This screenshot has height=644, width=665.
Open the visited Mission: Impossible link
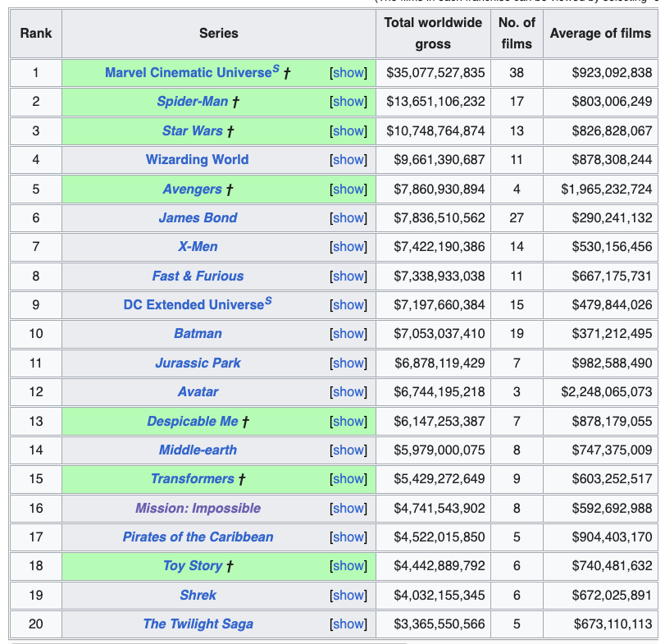coord(198,509)
